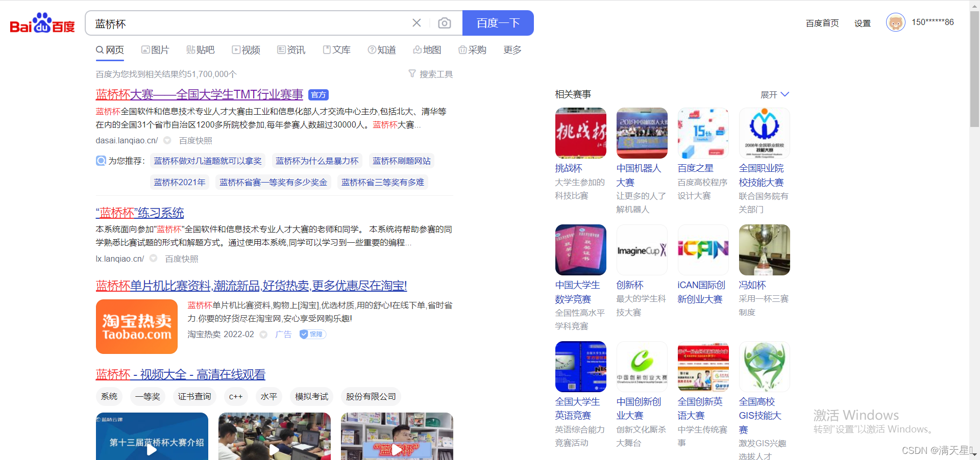Open the 蓝桥杯单片机比赛资料 Taobao ad link
This screenshot has width=980, height=460.
pos(251,286)
